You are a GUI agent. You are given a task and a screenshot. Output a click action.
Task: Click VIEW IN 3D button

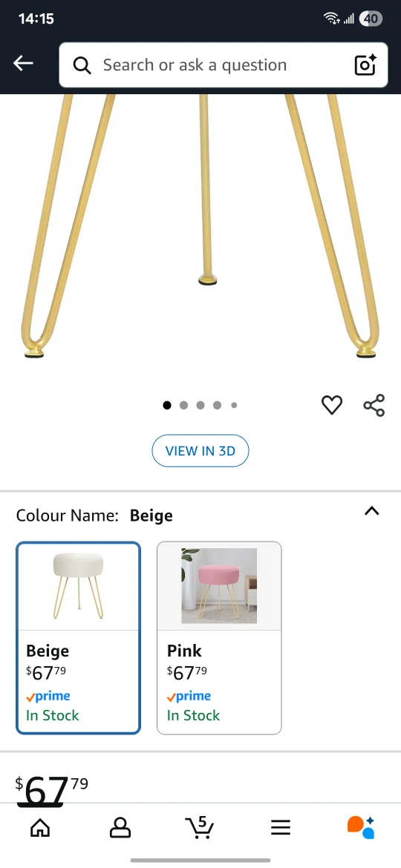point(200,450)
